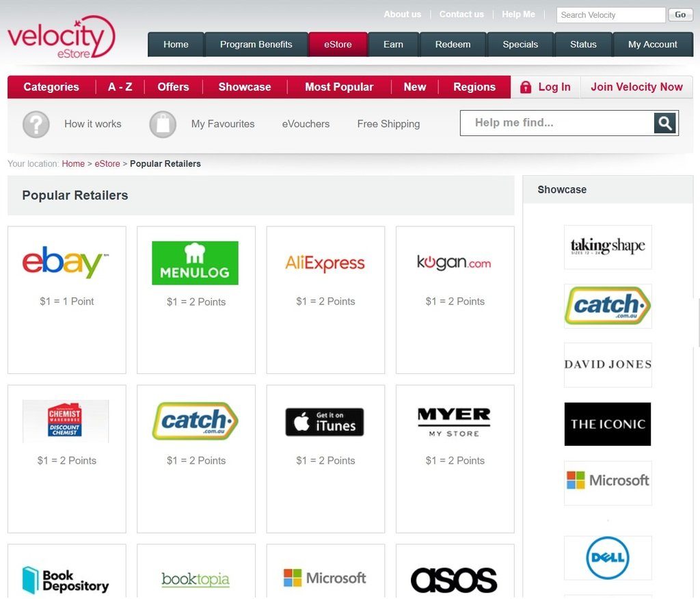
Task: Click the Go search button
Action: pyautogui.click(x=680, y=15)
